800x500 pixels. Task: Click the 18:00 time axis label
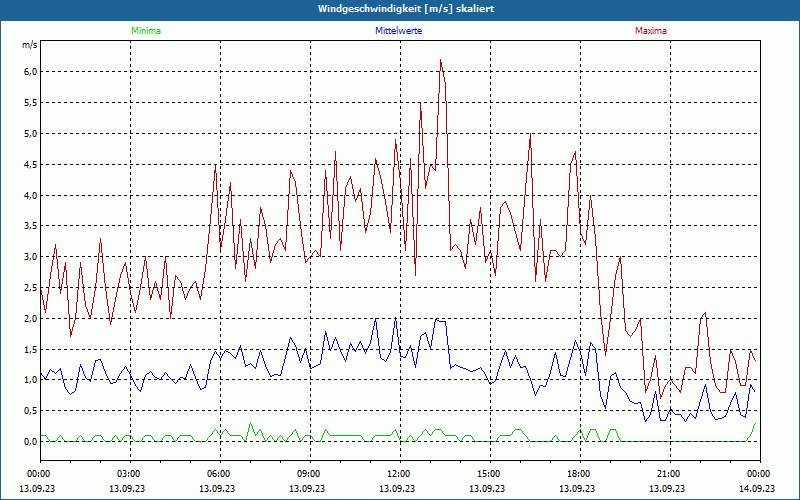[x=580, y=474]
